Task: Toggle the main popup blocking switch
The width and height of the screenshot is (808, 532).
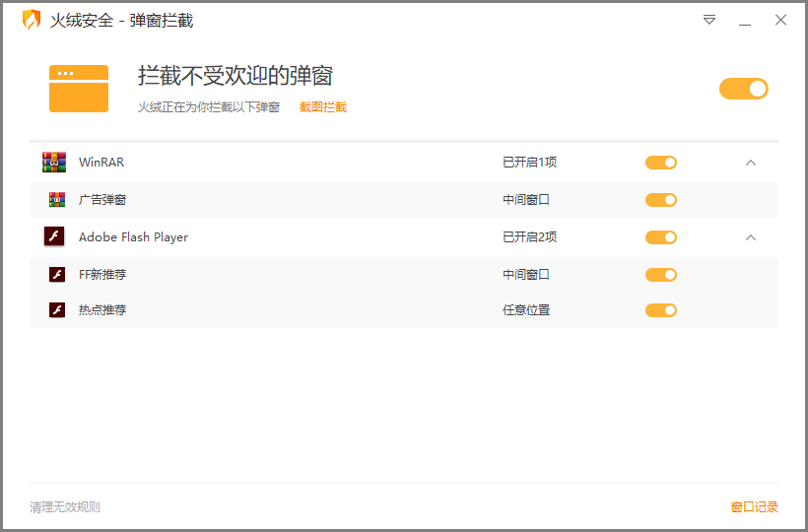Action: click(743, 89)
